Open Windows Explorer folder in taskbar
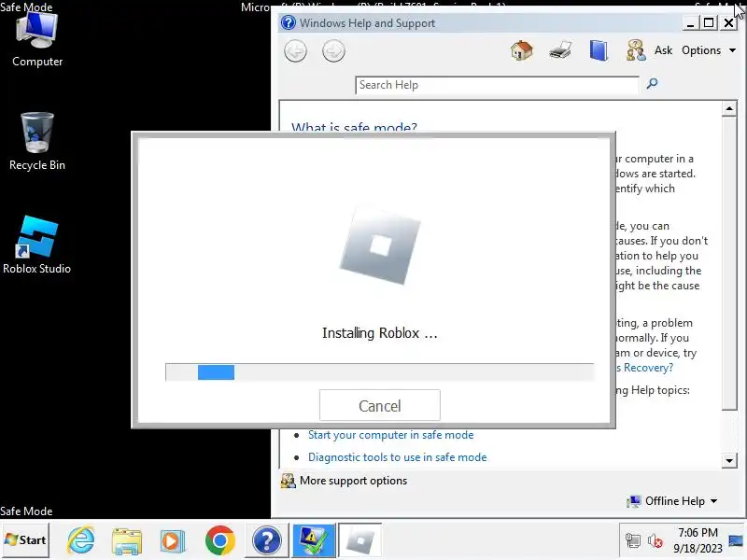Viewport: 747px width, 560px height. point(126,540)
